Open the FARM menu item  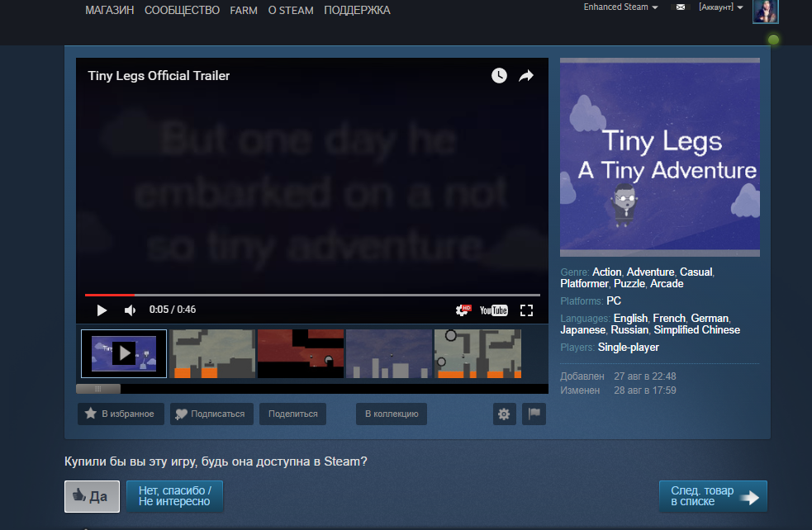pos(244,11)
